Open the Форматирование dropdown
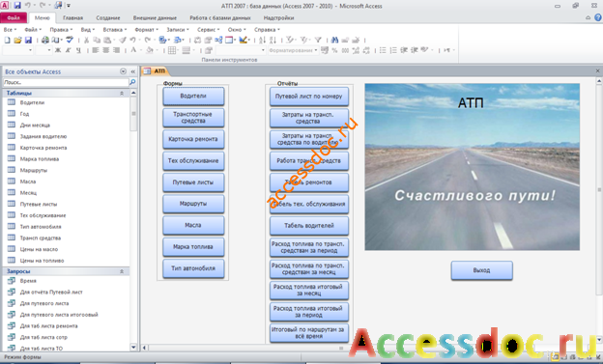This screenshot has width=603, height=364. 293,50
